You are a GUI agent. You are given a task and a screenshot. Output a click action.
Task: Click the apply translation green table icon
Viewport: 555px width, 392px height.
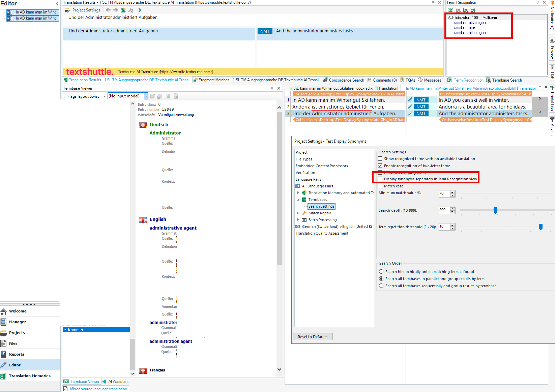(123, 10)
